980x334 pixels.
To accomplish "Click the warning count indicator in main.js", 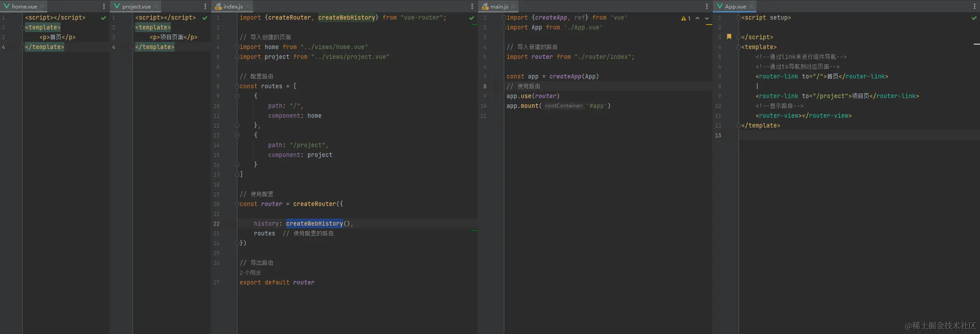I will [x=686, y=18].
